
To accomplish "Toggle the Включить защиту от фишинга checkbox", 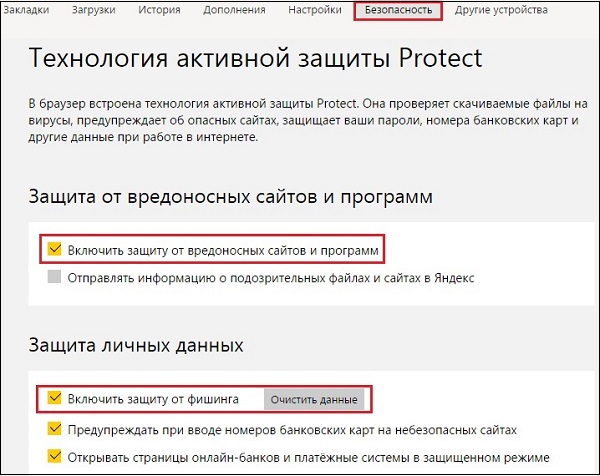I will click(54, 400).
